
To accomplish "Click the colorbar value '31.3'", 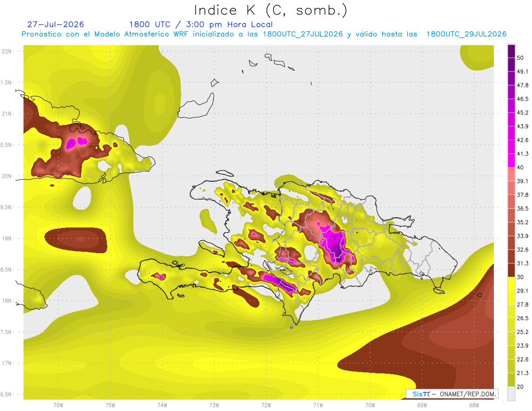I will pyautogui.click(x=523, y=263).
